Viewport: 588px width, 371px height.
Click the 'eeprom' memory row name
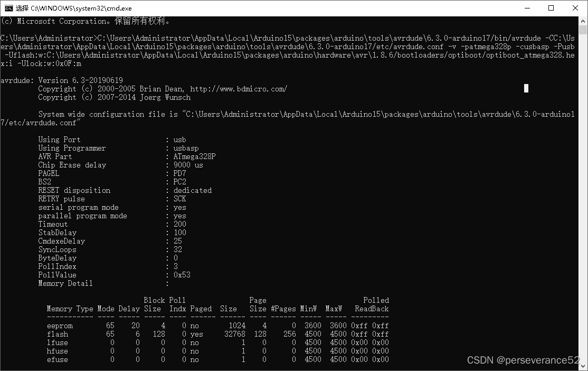point(60,326)
